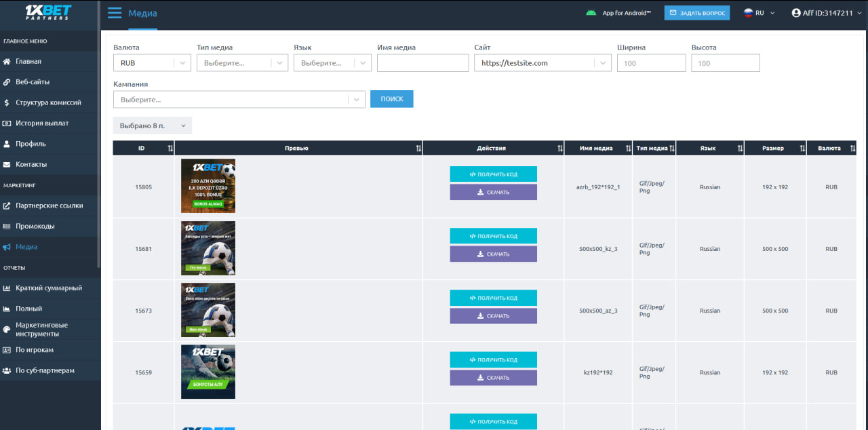Click the hamburger menu icon beside Медиа

115,13
